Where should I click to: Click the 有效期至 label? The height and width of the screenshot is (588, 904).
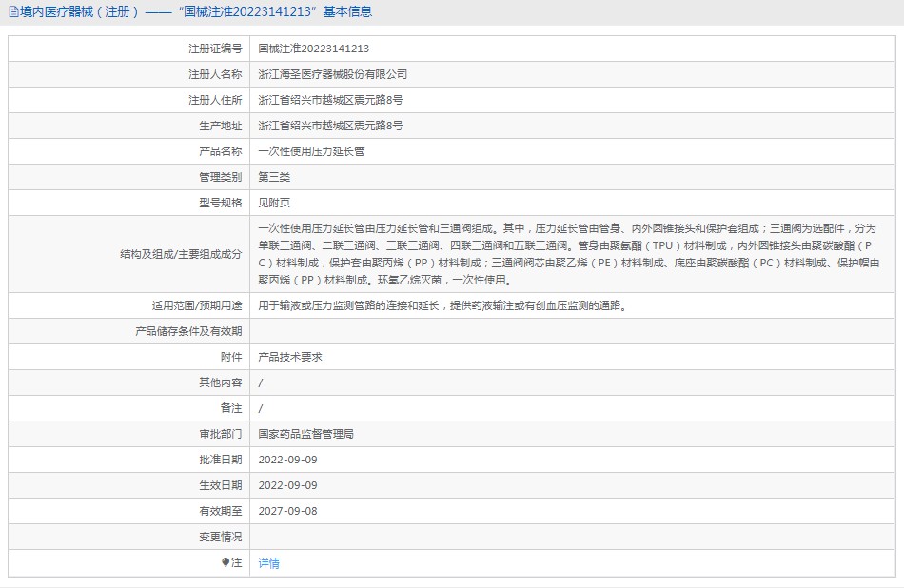(220, 511)
